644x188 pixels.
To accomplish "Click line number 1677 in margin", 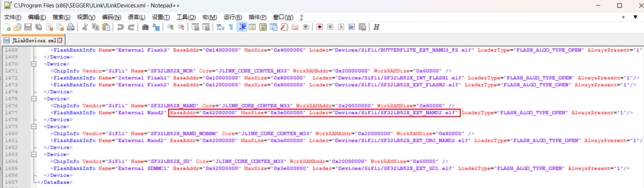I will point(11,112).
